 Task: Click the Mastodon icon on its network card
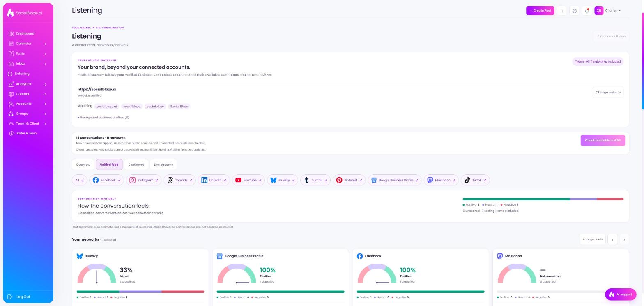[500, 256]
